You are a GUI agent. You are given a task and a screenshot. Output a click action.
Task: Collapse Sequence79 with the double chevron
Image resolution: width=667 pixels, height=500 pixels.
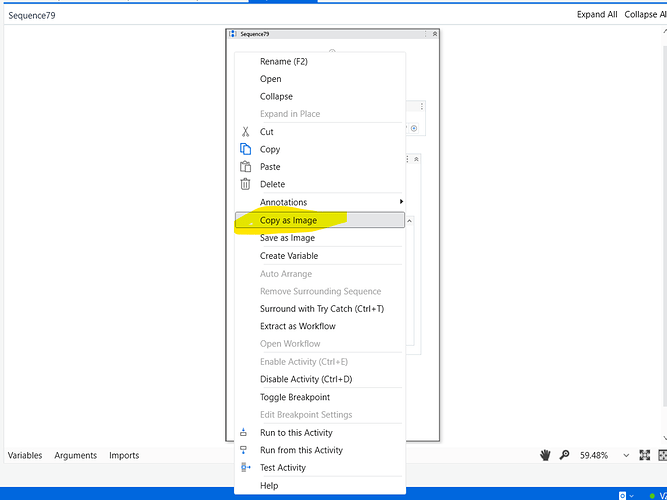coord(435,34)
